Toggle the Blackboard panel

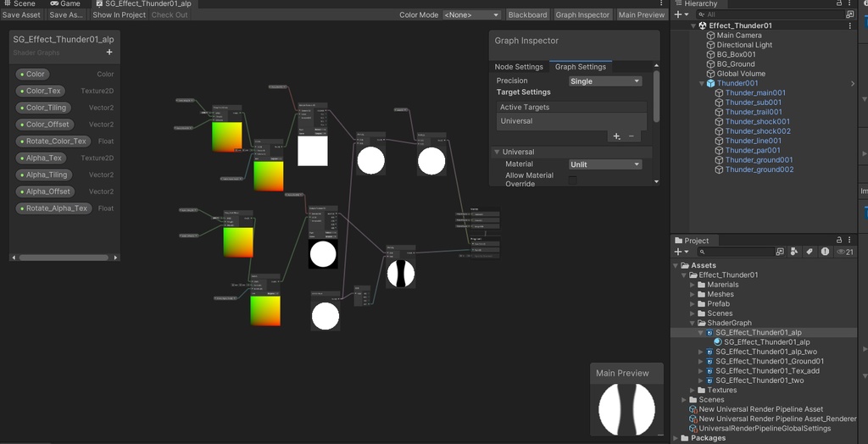pos(527,15)
